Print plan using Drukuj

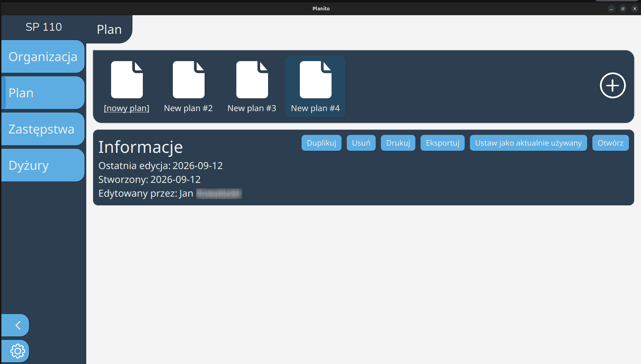[x=398, y=143]
